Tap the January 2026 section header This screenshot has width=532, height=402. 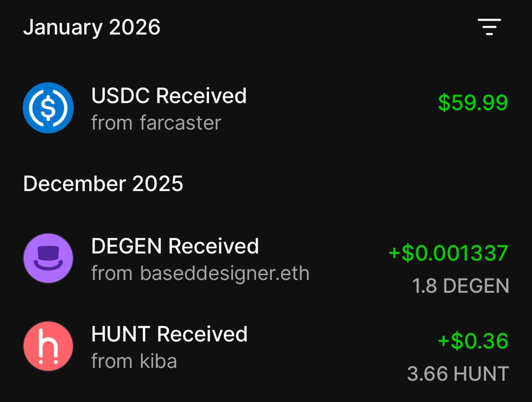tap(92, 27)
